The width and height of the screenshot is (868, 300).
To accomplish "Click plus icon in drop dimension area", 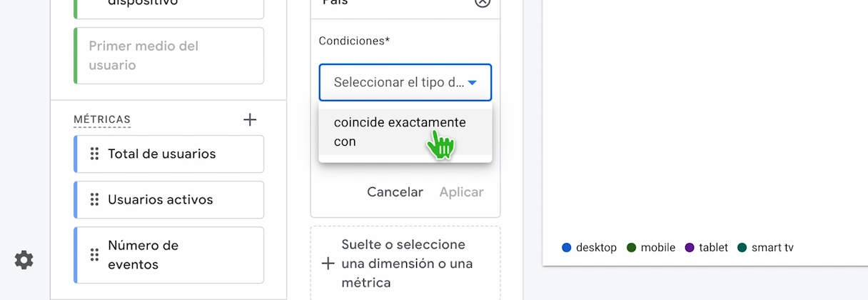I will click(328, 264).
